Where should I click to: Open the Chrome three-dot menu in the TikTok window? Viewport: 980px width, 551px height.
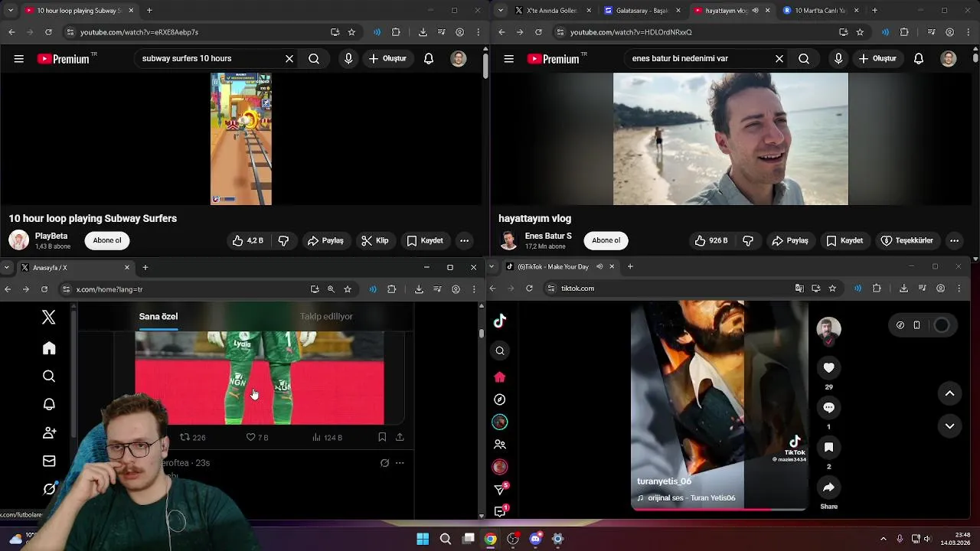click(959, 289)
